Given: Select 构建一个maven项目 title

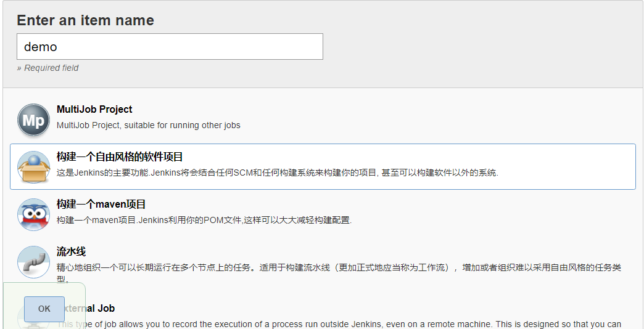Looking at the screenshot, I should pos(101,205).
